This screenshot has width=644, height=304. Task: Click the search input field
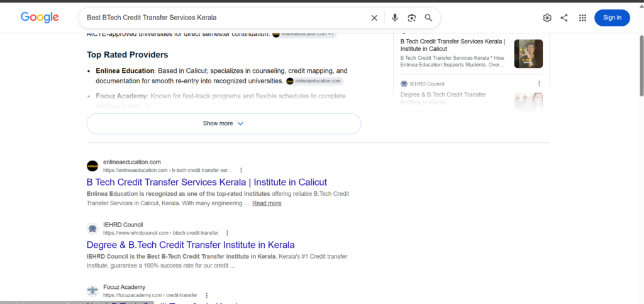coord(226,18)
